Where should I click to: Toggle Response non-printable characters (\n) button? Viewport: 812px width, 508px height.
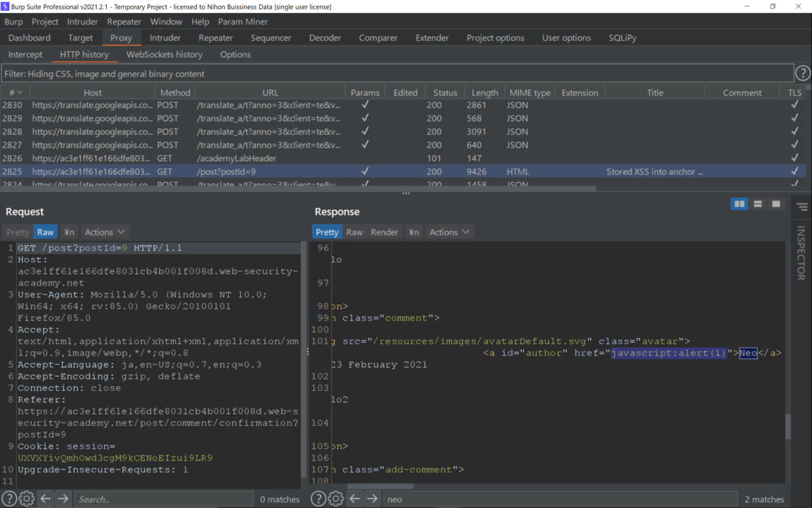pyautogui.click(x=413, y=232)
